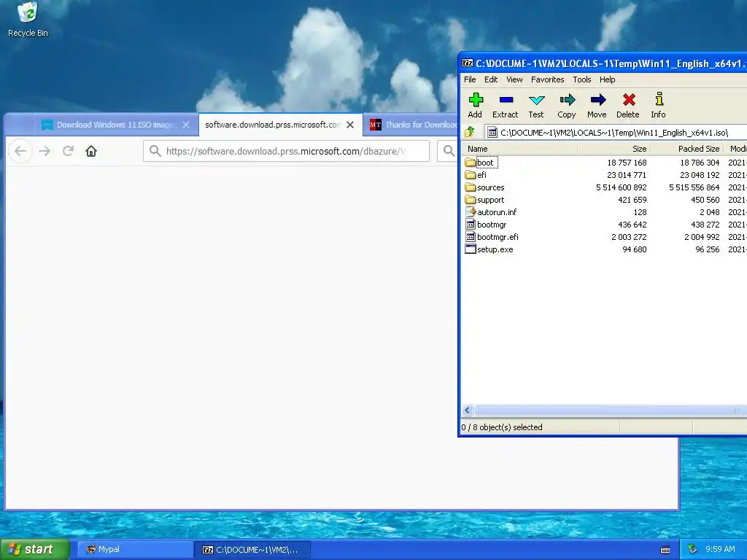Click the 9:59 AM taskbar clock
The width and height of the screenshot is (747, 560).
720,549
